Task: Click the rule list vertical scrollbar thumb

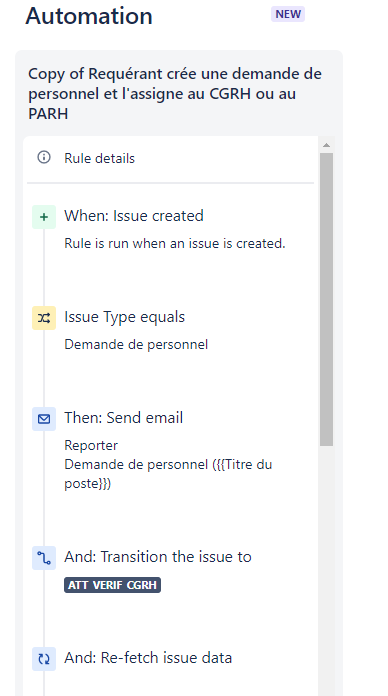Action: click(326, 300)
